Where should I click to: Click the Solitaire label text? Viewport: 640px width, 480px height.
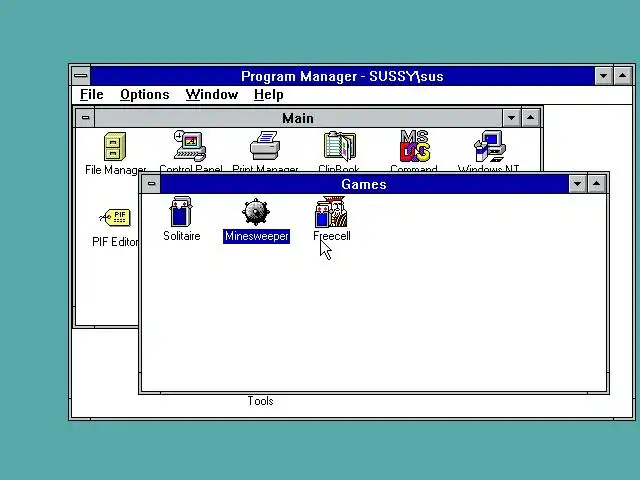point(182,236)
